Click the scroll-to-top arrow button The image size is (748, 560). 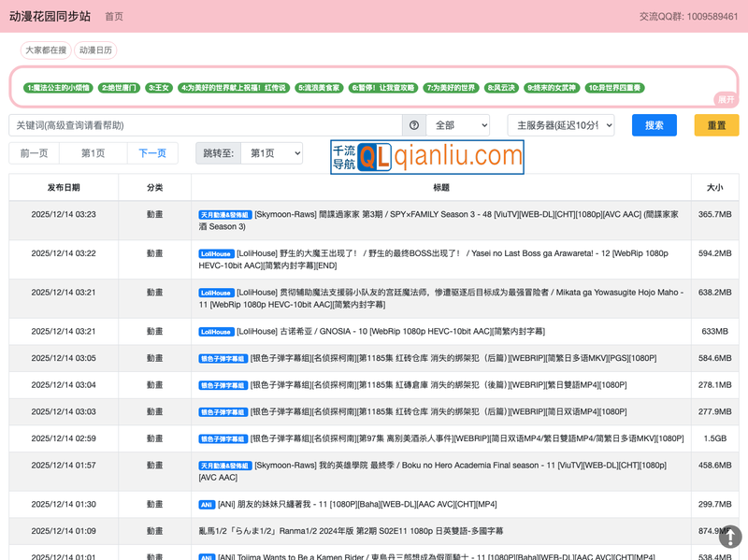729,536
